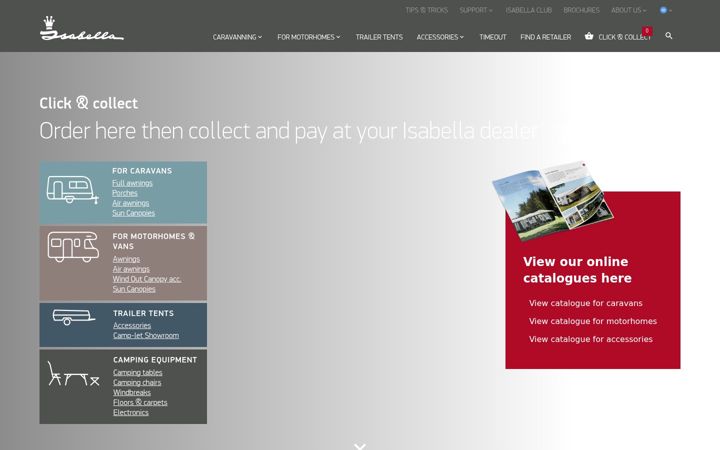Viewport: 720px width, 450px height.
Task: Click the camping chair and table icon
Action: coord(73,373)
